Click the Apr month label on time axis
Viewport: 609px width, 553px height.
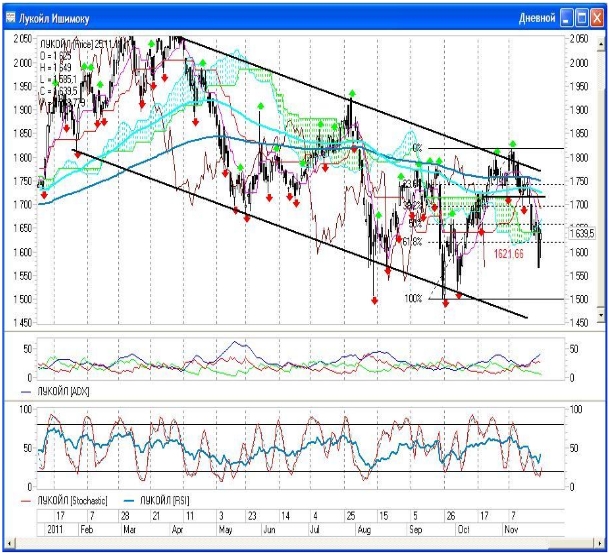click(177, 530)
